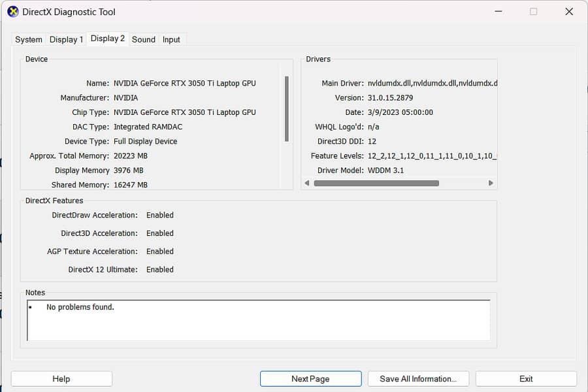
Task: Select the Display 2 tab
Action: [107, 39]
